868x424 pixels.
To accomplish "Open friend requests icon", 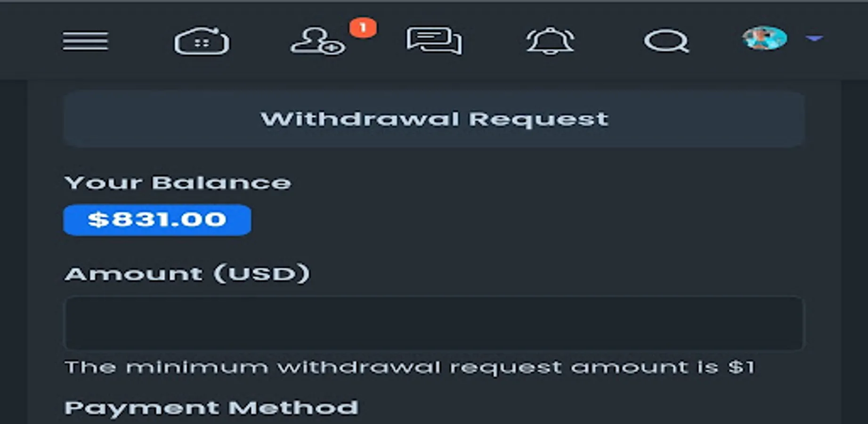I will pos(318,41).
